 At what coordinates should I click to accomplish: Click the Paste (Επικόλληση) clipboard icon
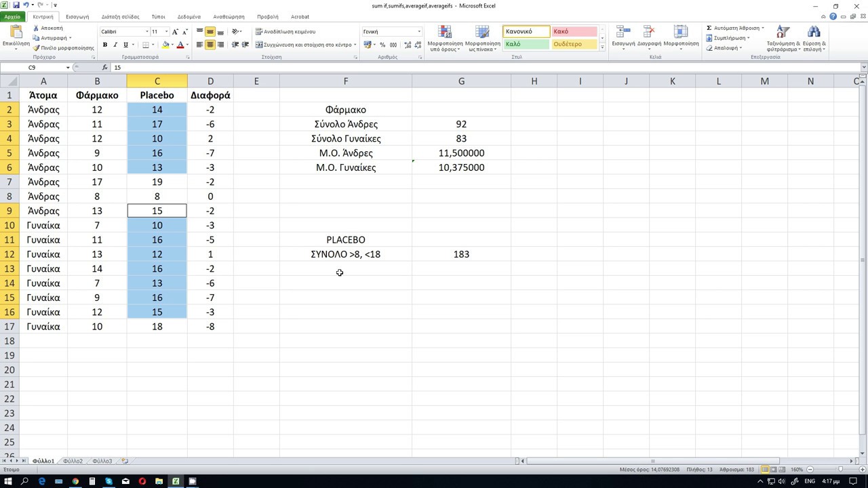15,32
